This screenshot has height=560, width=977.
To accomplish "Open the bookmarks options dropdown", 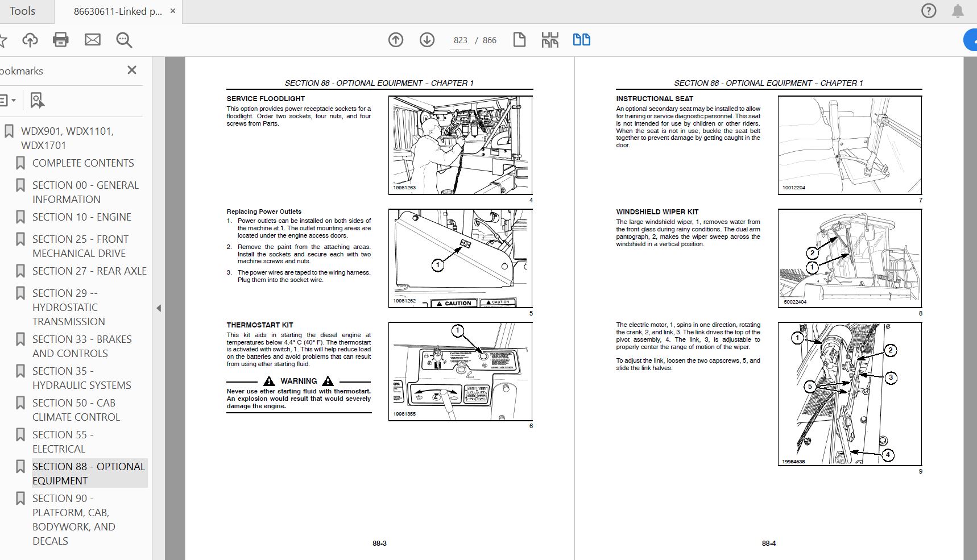I will click(7, 101).
